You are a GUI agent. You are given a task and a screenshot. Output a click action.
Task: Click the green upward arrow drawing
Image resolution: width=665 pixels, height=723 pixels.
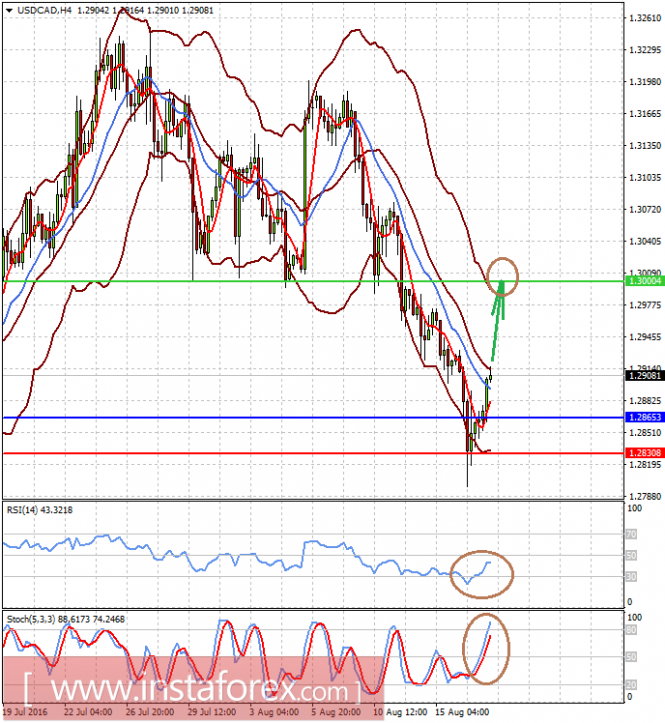[x=498, y=319]
